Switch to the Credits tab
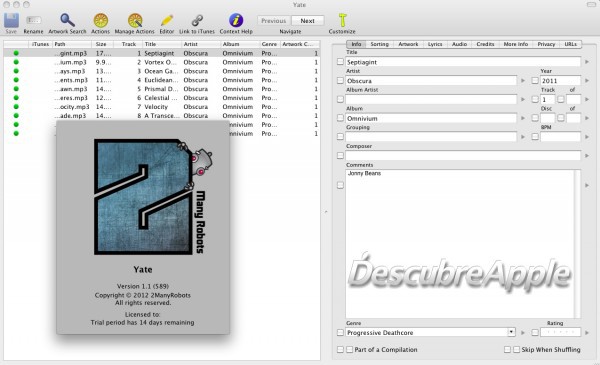Screen dimensions: 600x365 click(485, 44)
